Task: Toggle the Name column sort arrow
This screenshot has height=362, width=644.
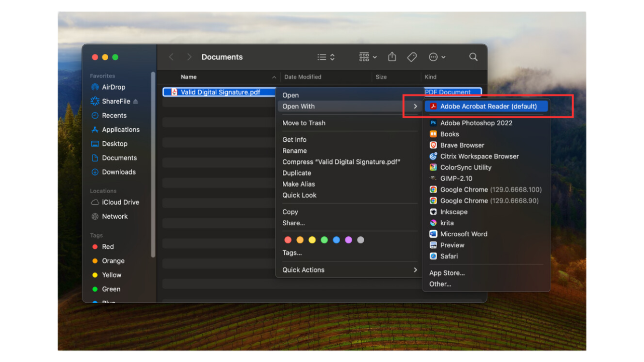Action: (274, 77)
